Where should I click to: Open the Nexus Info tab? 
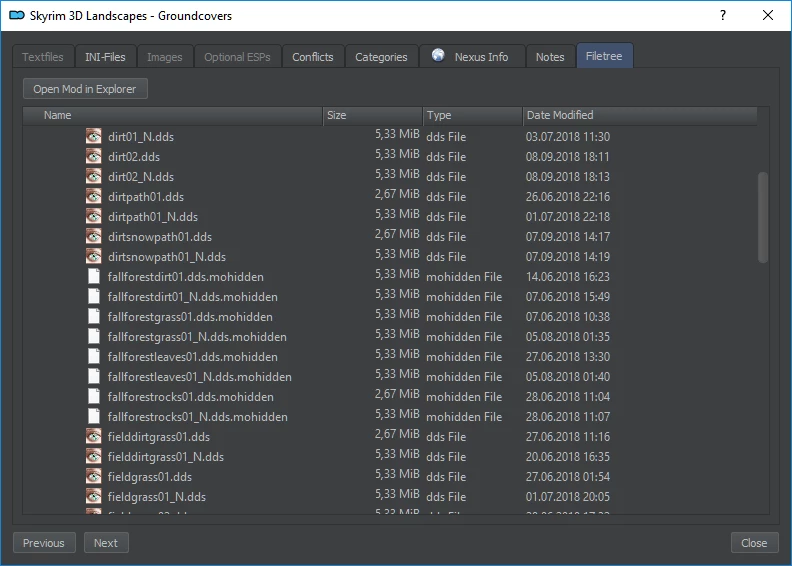click(x=472, y=57)
